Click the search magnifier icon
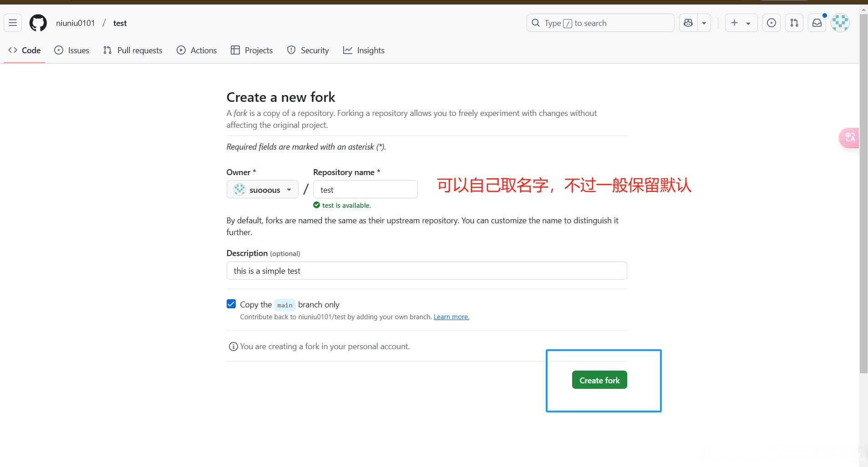This screenshot has height=467, width=868. coord(536,23)
